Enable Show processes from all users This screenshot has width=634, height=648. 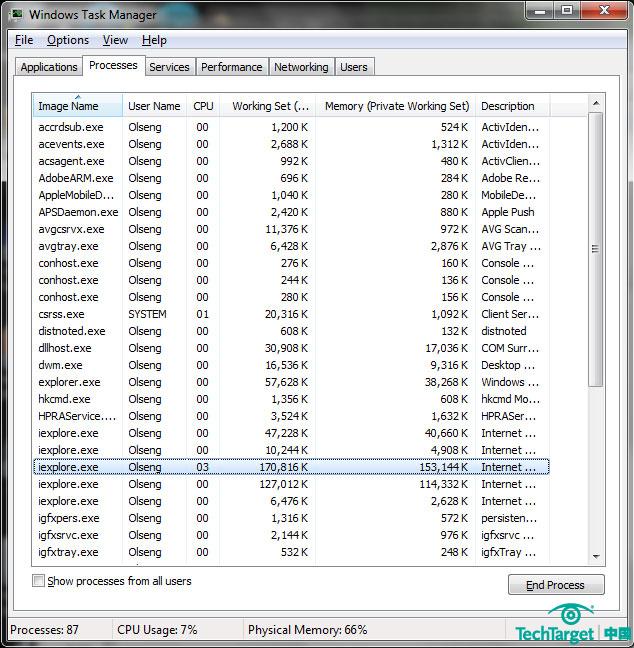[39, 581]
